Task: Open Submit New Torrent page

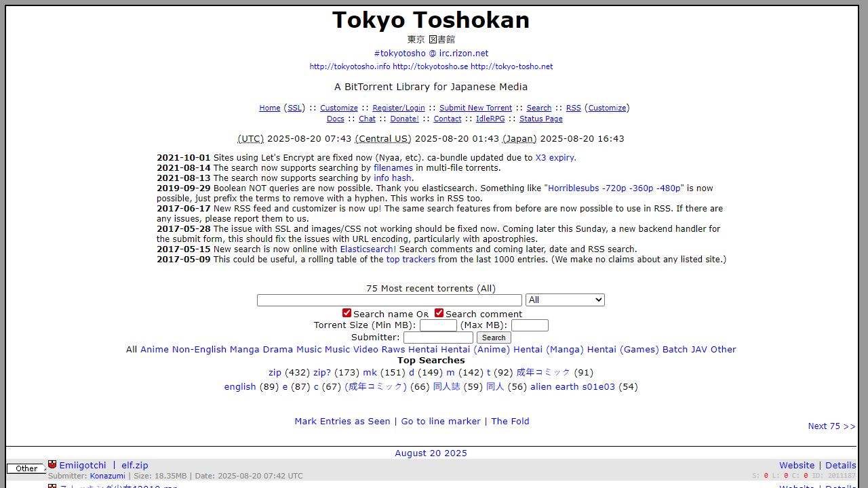Action: click(x=475, y=108)
